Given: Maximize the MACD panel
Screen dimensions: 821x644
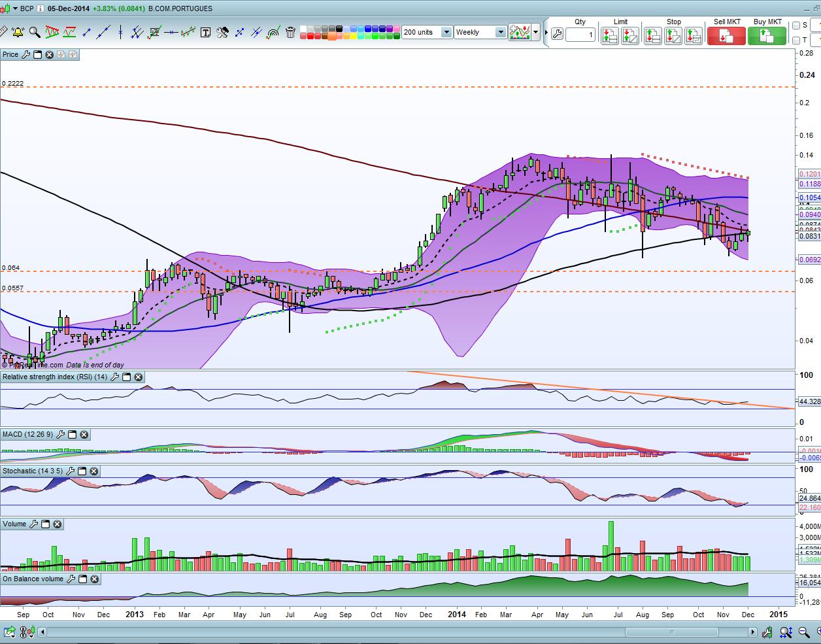Looking at the screenshot, I should click(x=73, y=435).
